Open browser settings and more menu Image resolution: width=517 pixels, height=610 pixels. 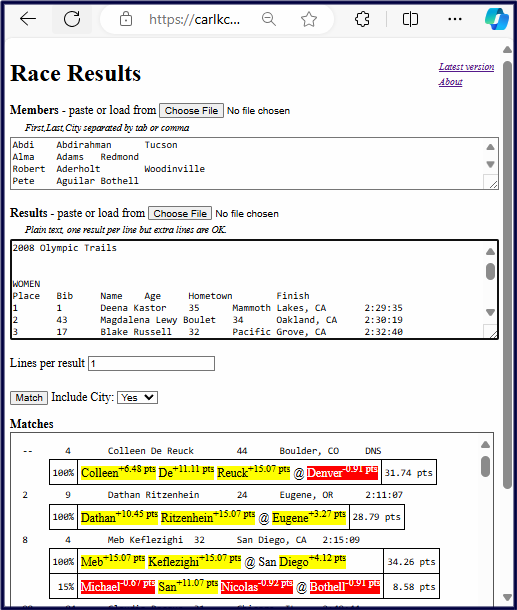point(455,19)
